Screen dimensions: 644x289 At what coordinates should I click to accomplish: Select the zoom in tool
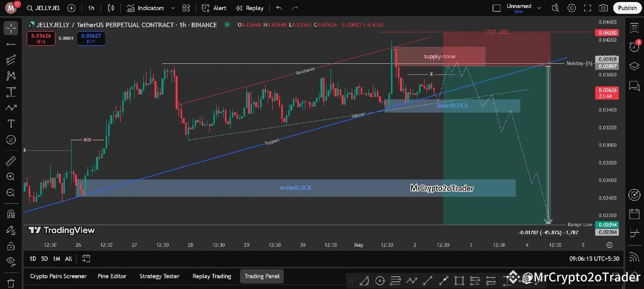tap(11, 177)
